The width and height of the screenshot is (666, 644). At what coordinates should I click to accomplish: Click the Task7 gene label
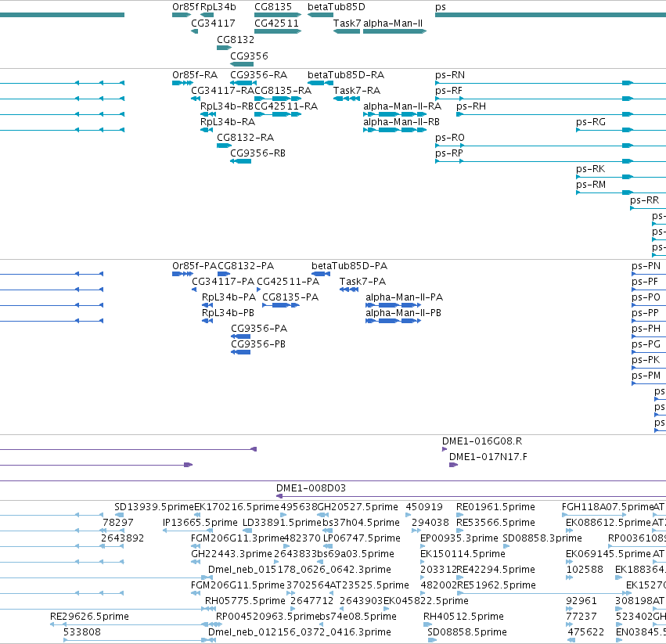click(x=347, y=23)
